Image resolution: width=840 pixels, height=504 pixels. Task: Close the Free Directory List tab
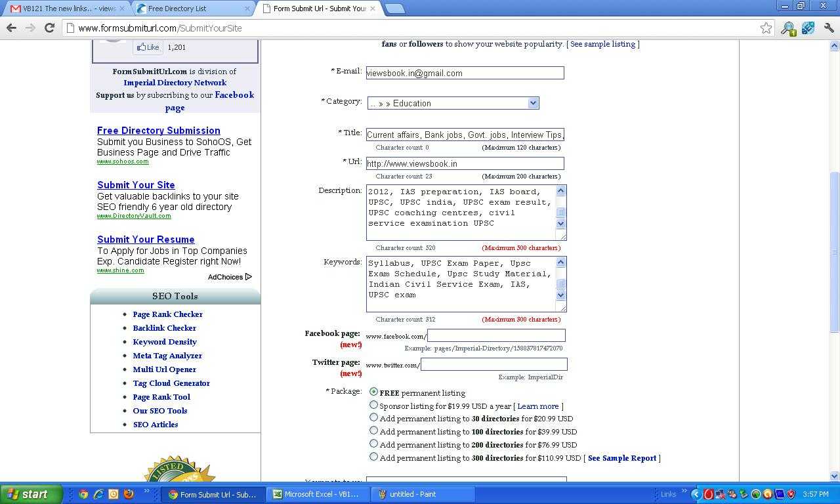coord(247,9)
